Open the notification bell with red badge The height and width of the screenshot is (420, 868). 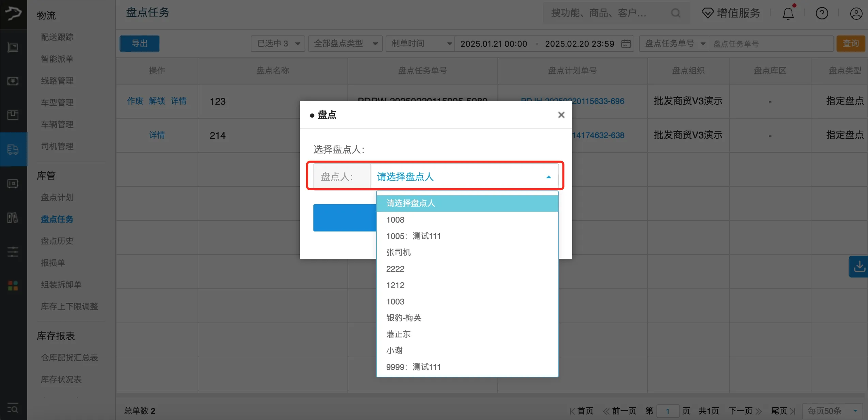pos(788,13)
